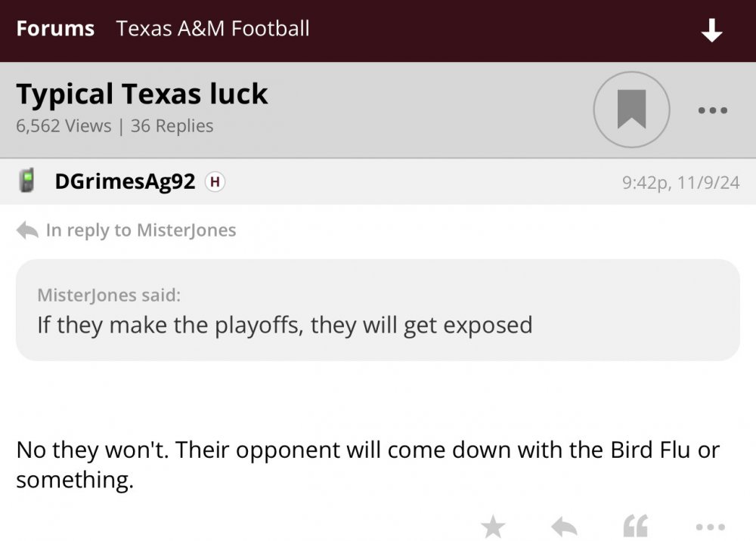The image size is (756, 541).
Task: Click the 36 Replies count
Action: (172, 126)
